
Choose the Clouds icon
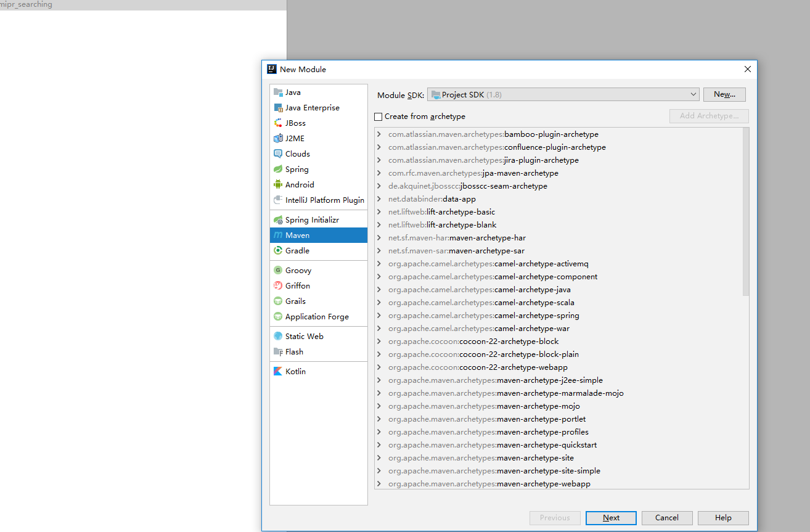pyautogui.click(x=278, y=154)
